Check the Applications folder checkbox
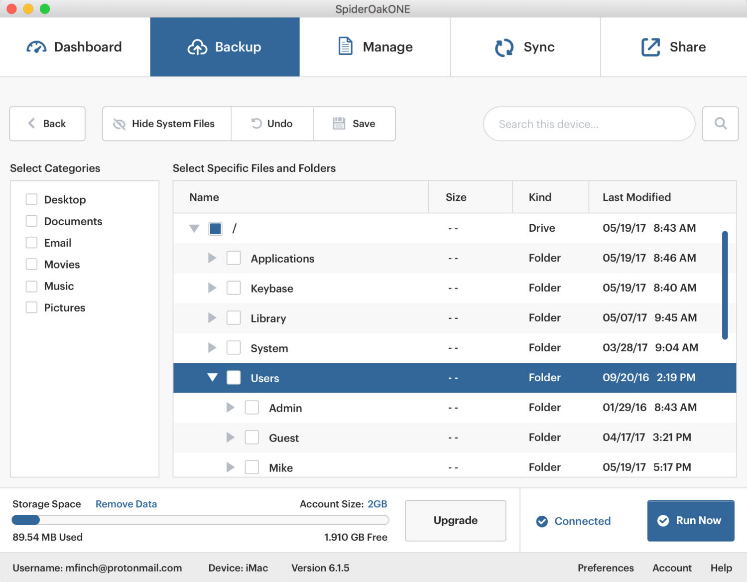The width and height of the screenshot is (747, 582). tap(233, 258)
